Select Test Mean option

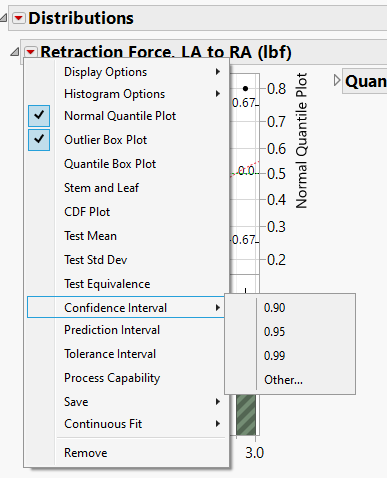[128, 236]
